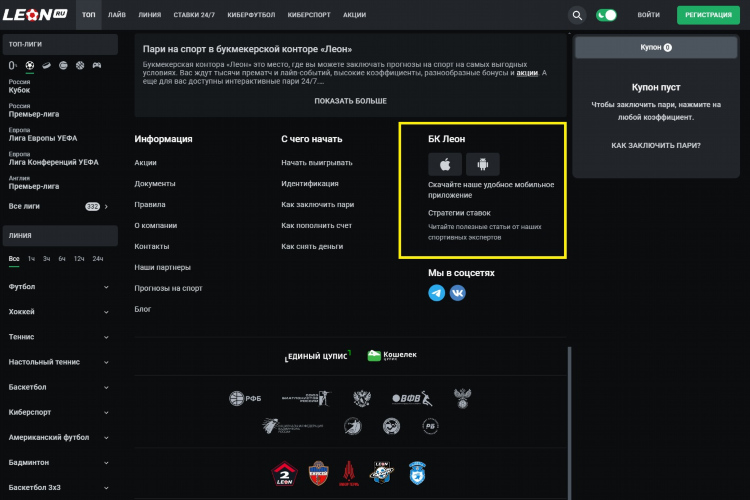Image resolution: width=750 pixels, height=500 pixels.
Task: Click the РБ circular partner logo
Action: [430, 426]
